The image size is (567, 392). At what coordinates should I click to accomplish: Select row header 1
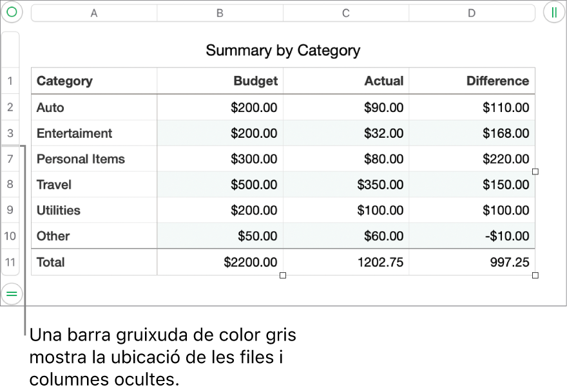click(x=10, y=81)
